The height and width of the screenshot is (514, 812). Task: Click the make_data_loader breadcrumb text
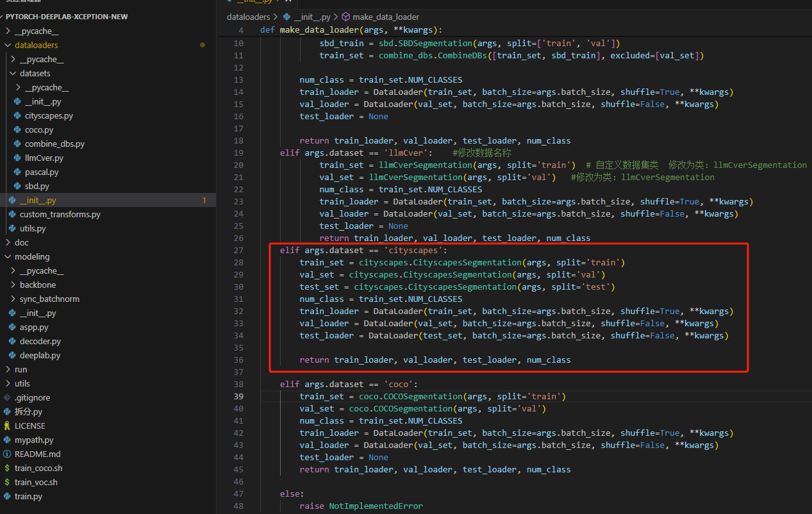(x=386, y=17)
